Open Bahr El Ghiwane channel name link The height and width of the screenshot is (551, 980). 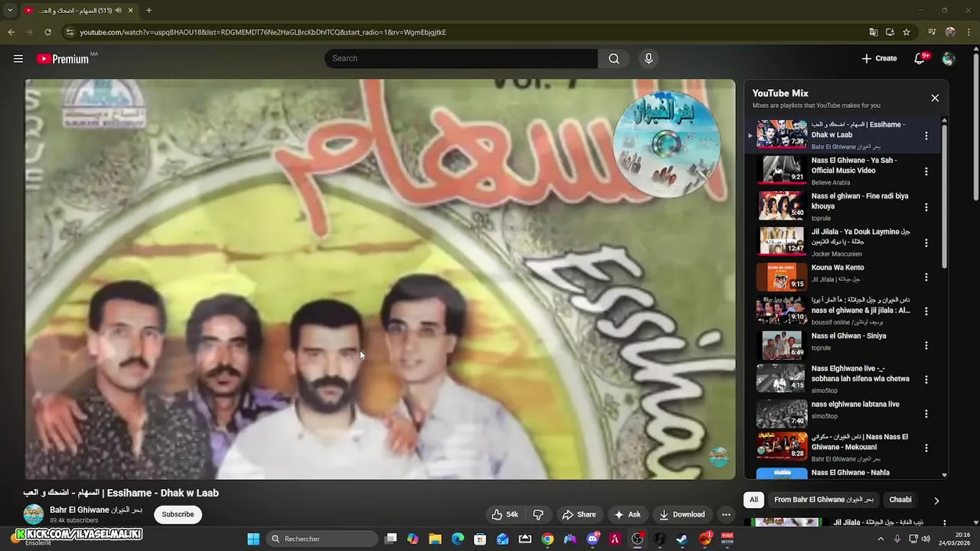pos(96,510)
